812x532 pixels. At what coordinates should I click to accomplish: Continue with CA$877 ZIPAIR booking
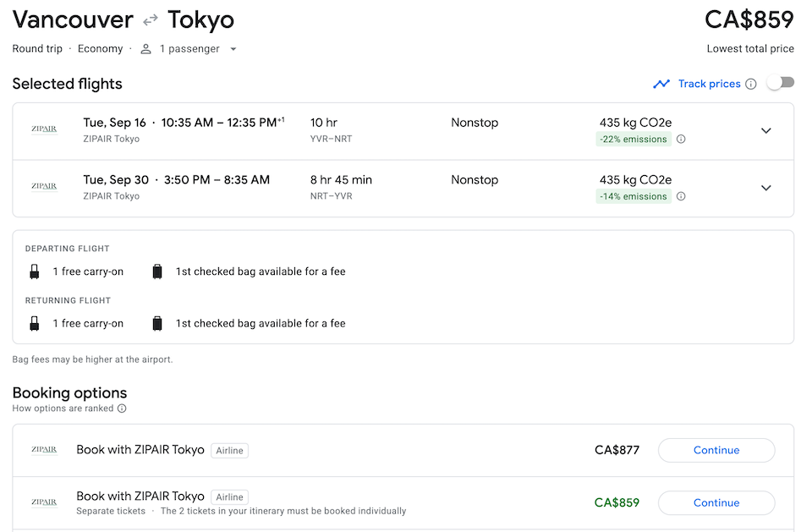716,450
